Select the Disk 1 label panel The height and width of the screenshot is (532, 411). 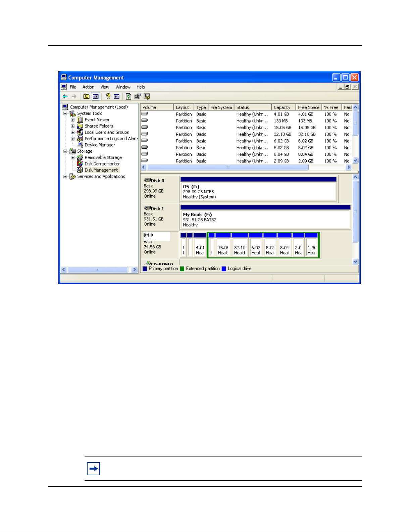[x=160, y=216]
